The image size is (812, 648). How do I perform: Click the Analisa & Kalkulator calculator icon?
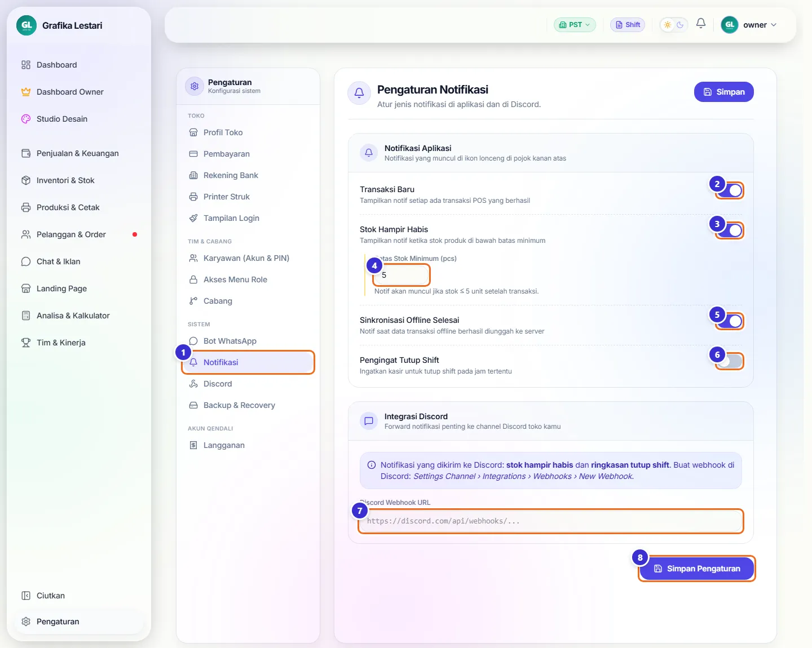tap(26, 316)
